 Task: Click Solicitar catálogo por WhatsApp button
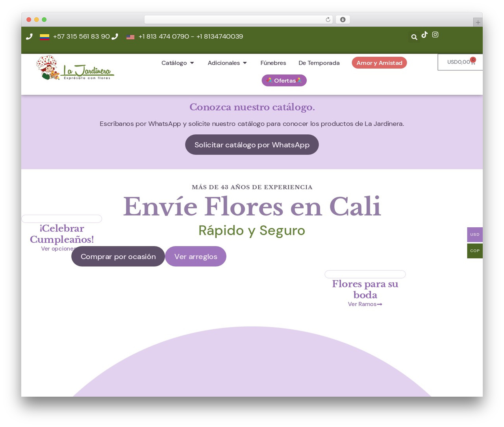252,145
